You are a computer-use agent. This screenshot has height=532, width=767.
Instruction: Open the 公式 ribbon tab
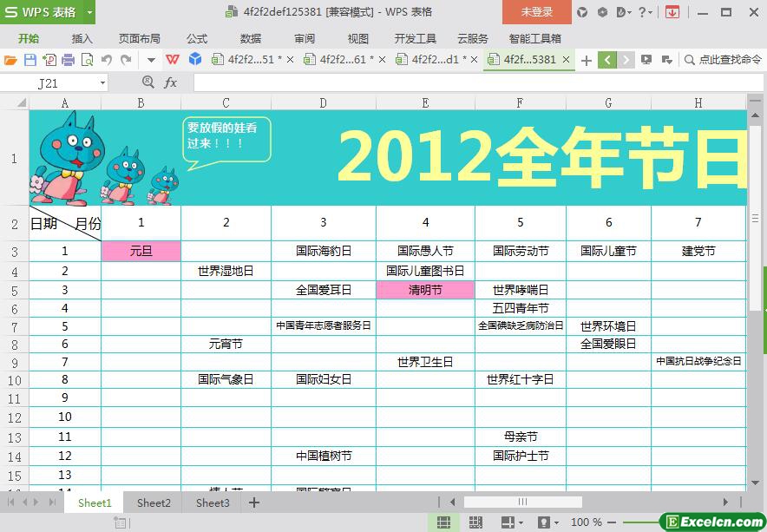[197, 39]
